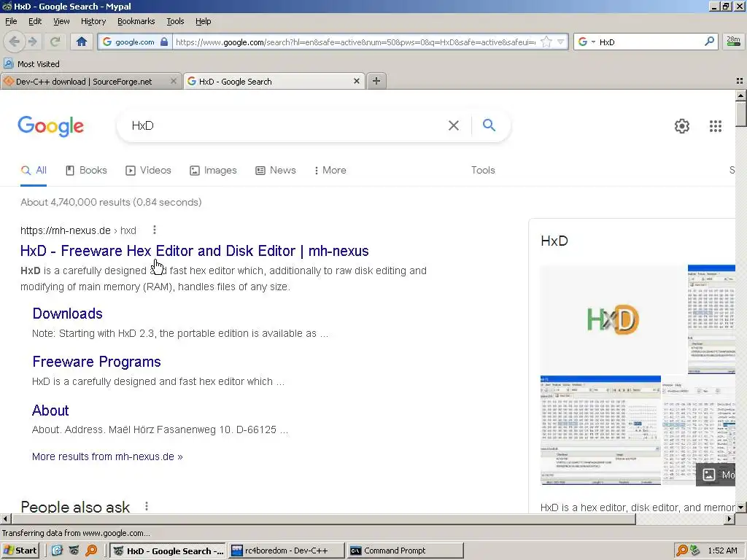Open the View menu

(x=61, y=21)
